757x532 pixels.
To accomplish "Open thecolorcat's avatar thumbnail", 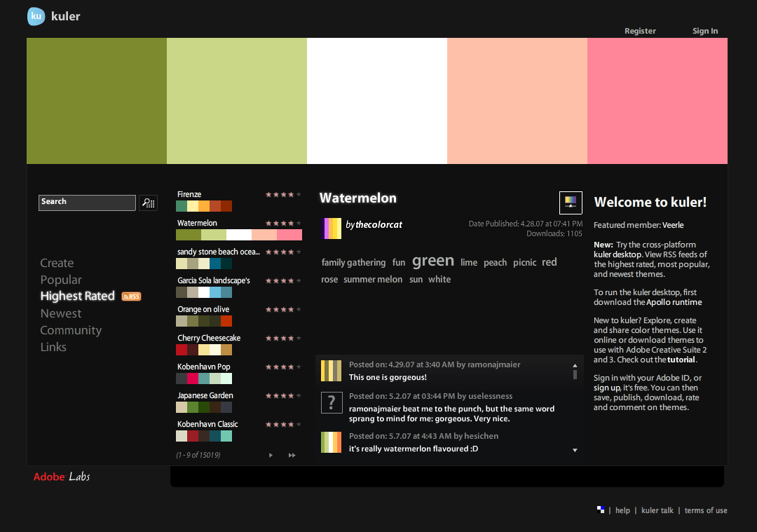I will click(x=331, y=229).
